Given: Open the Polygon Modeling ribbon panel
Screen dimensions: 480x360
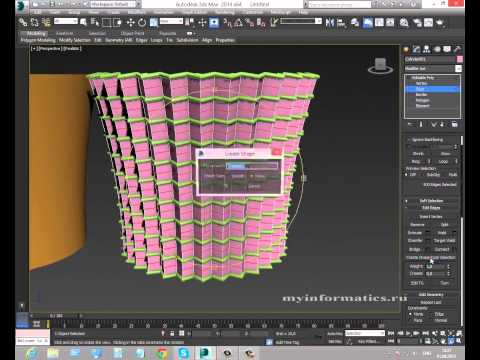Looking at the screenshot, I should coord(38,40).
